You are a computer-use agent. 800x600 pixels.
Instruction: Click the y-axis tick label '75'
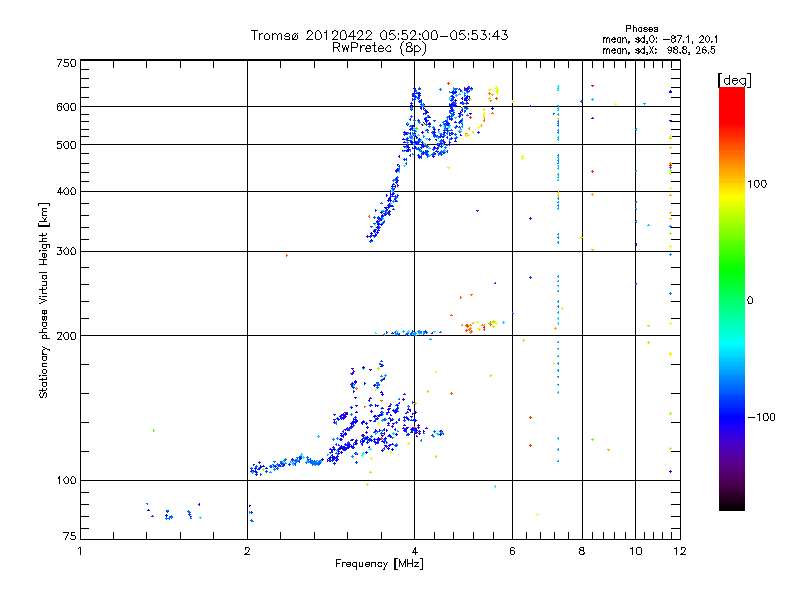[x=70, y=536]
